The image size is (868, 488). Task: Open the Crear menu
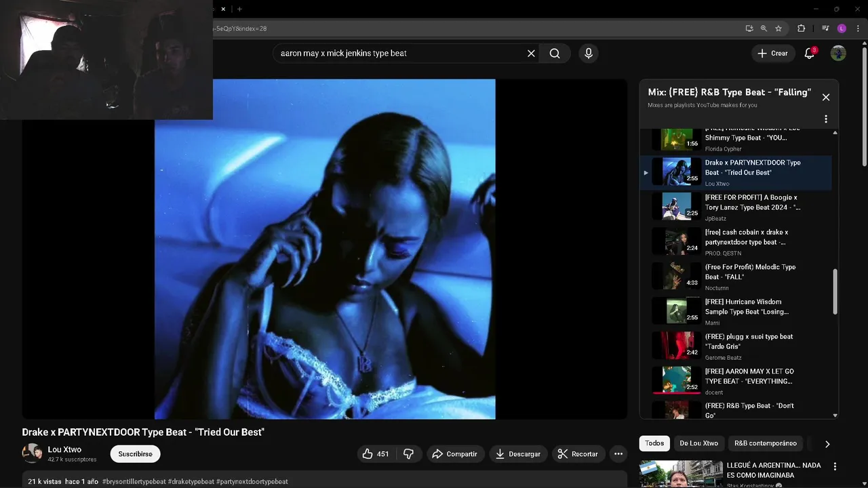pos(772,53)
